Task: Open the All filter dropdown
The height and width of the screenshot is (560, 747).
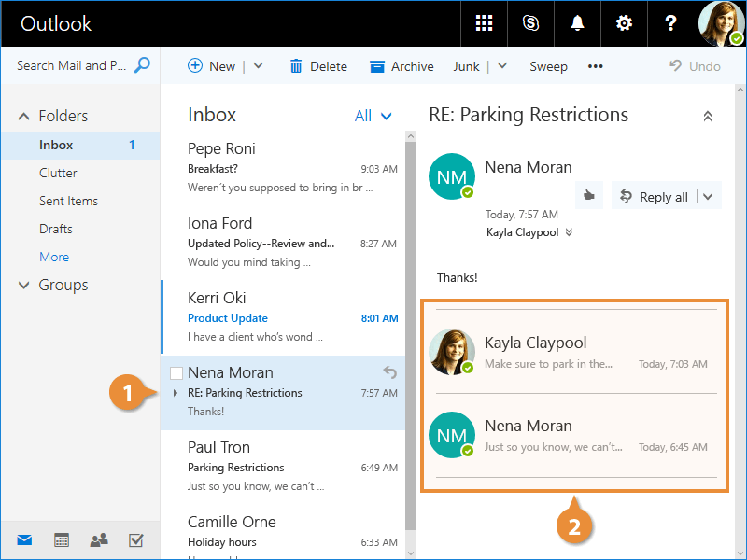Action: 373,116
